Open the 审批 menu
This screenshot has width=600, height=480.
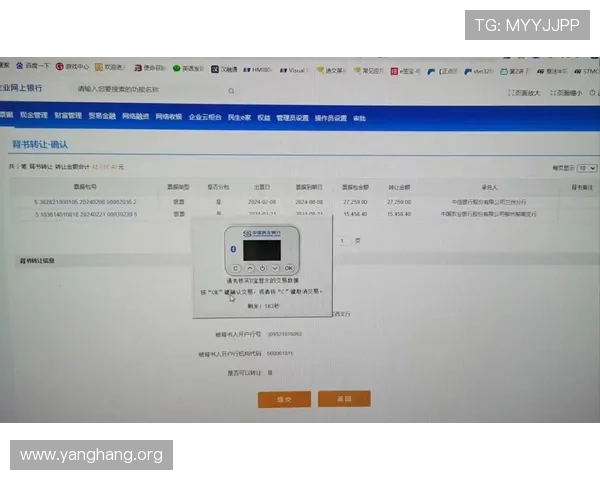coord(359,119)
